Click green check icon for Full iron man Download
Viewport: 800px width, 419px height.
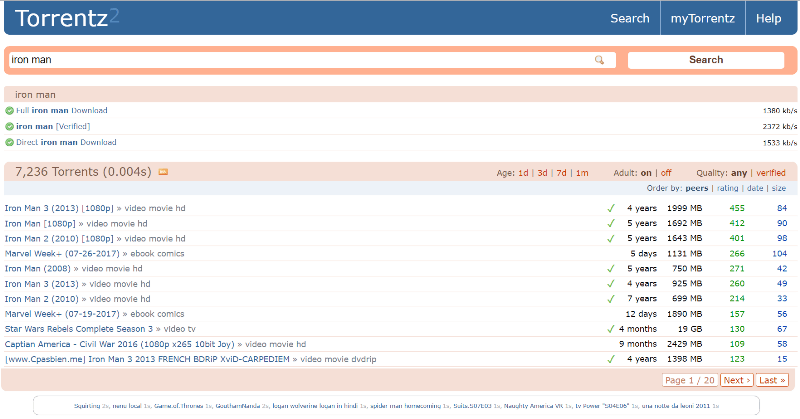(9, 111)
